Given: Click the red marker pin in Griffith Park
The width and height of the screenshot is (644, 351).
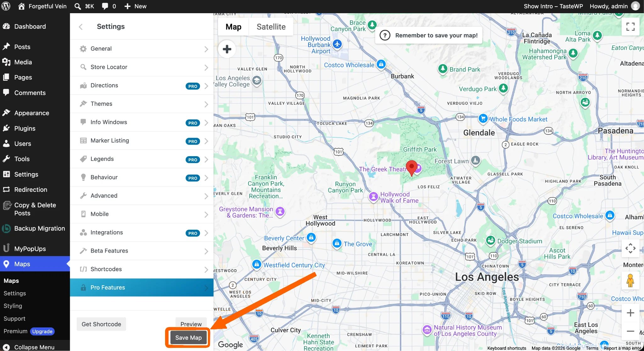Looking at the screenshot, I should click(x=411, y=168).
